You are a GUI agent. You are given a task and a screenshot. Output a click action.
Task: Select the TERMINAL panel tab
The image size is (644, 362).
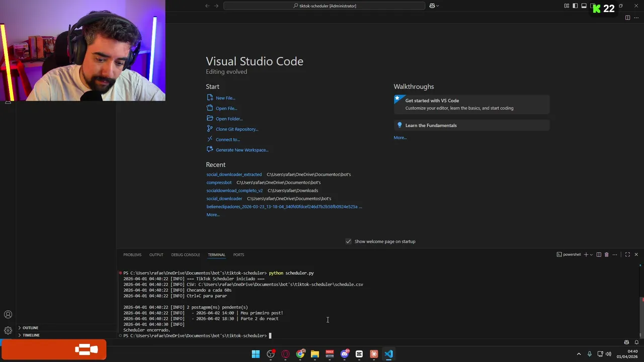pos(216,254)
